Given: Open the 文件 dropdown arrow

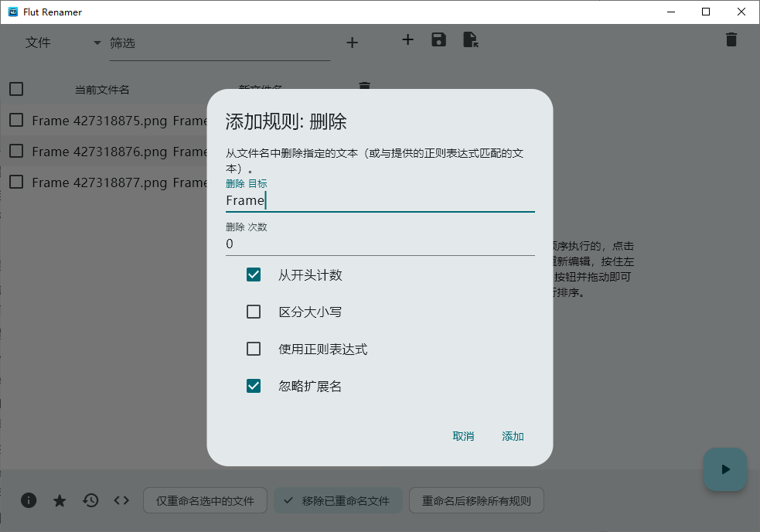Looking at the screenshot, I should click(x=97, y=43).
